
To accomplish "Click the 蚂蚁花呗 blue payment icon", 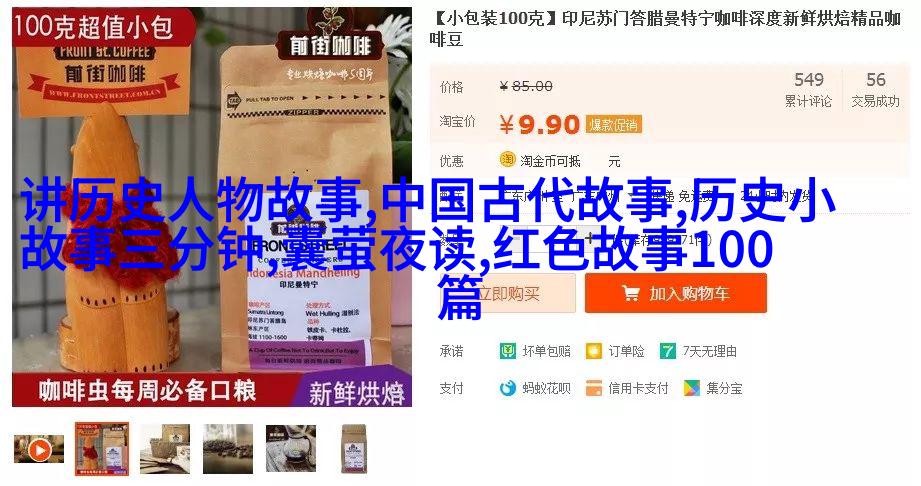I will point(507,388).
